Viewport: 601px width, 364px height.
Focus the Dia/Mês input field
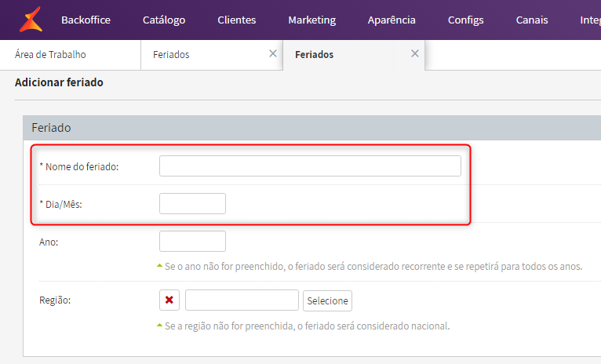point(192,203)
